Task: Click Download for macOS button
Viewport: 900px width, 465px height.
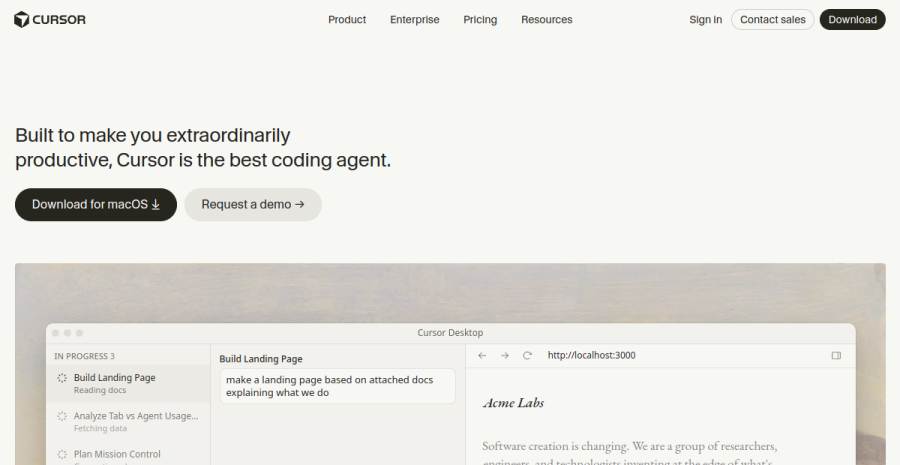Action: [x=96, y=204]
